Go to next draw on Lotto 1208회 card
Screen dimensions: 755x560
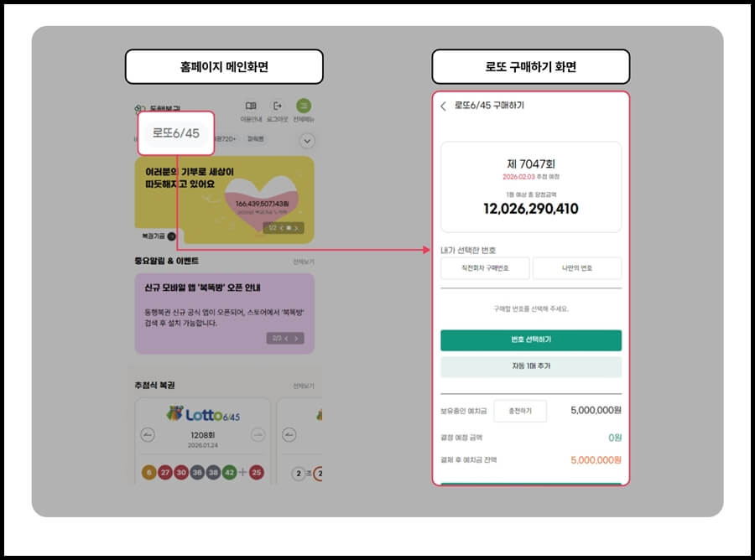258,435
